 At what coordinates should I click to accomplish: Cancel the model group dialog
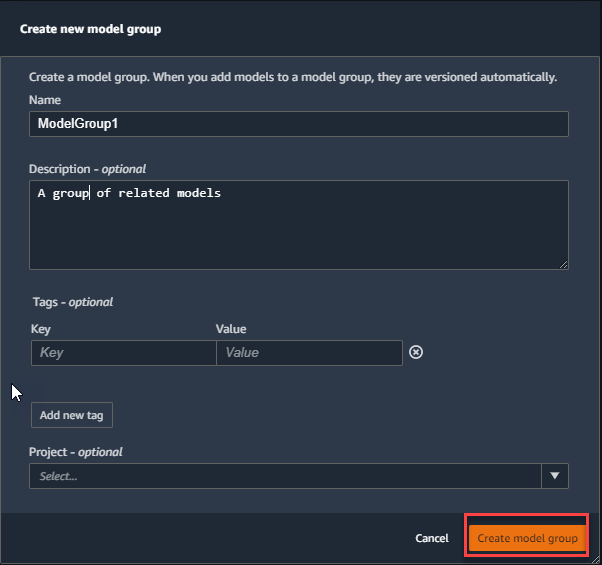click(x=432, y=538)
